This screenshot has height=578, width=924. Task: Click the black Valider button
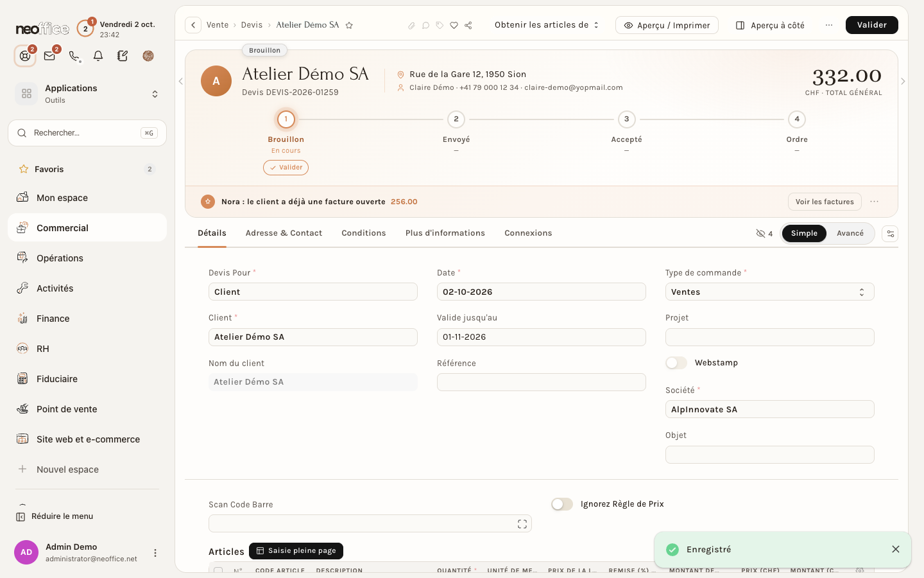coord(872,25)
